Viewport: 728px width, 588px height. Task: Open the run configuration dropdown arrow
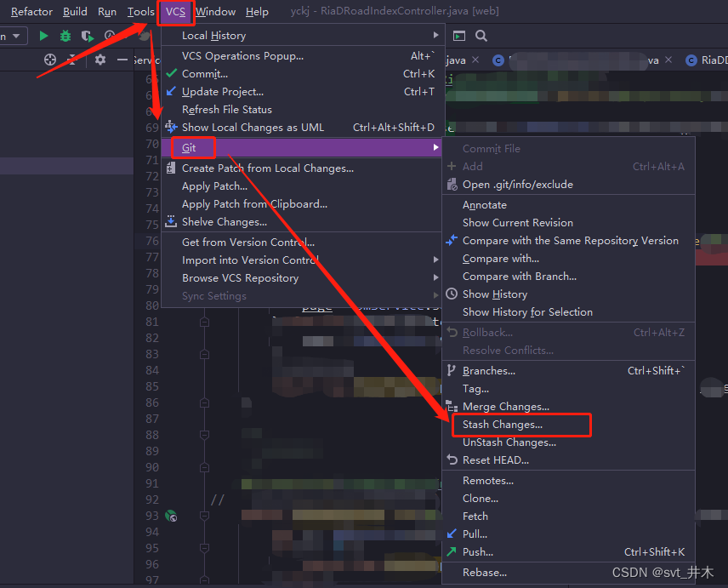[x=16, y=36]
